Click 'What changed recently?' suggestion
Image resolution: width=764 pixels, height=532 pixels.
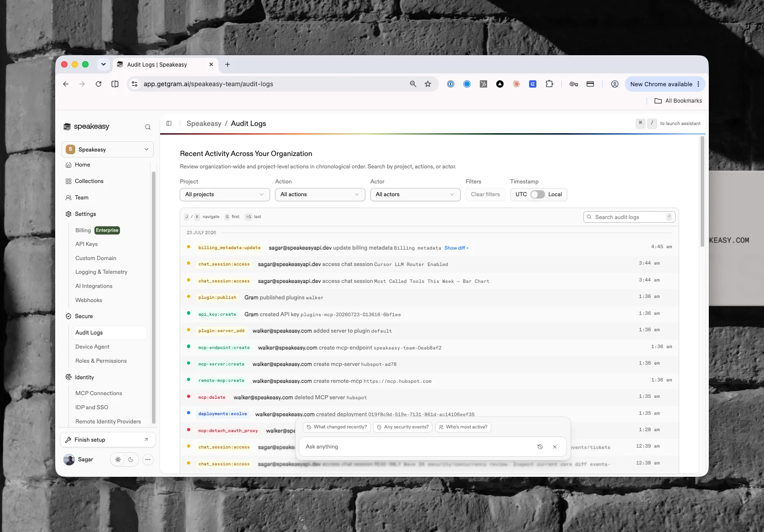click(x=337, y=427)
